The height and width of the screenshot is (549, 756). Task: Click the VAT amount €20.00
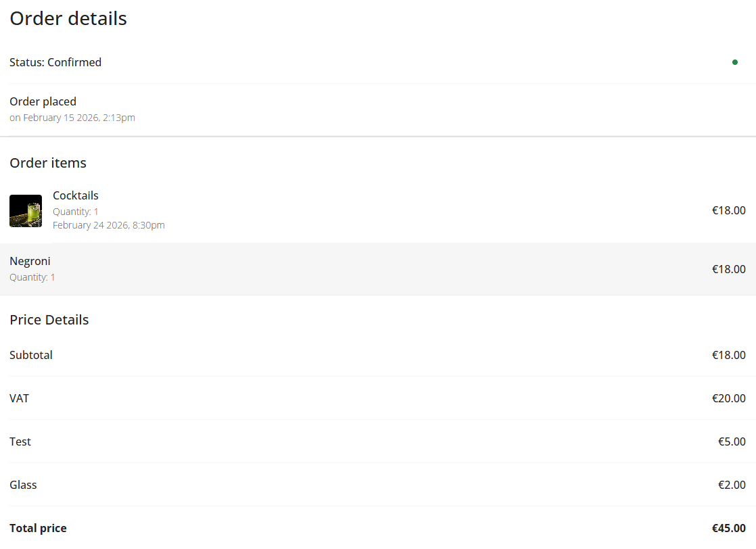pos(728,398)
